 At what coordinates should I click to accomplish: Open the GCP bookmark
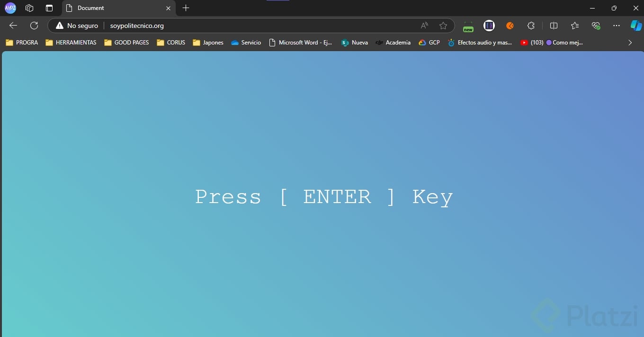[429, 43]
